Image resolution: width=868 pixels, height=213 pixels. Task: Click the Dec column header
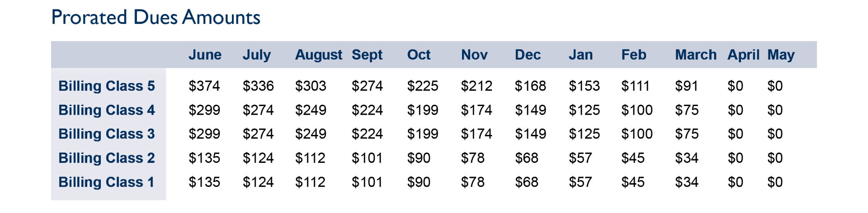528,55
